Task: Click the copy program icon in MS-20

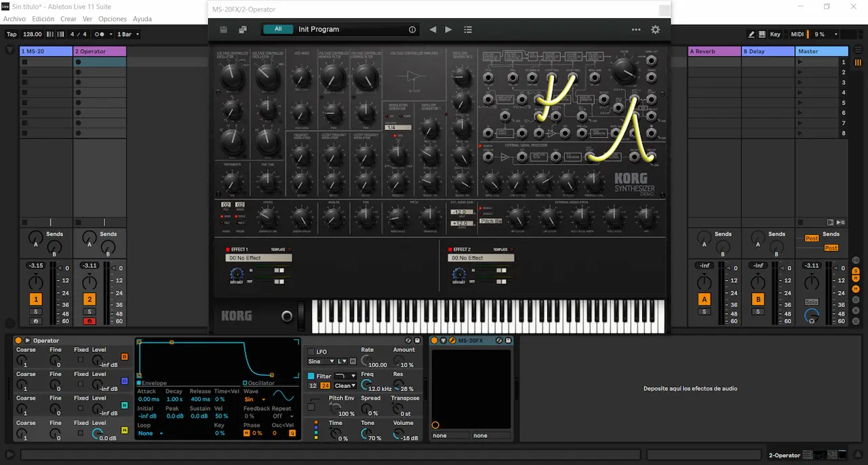Action: coord(242,30)
